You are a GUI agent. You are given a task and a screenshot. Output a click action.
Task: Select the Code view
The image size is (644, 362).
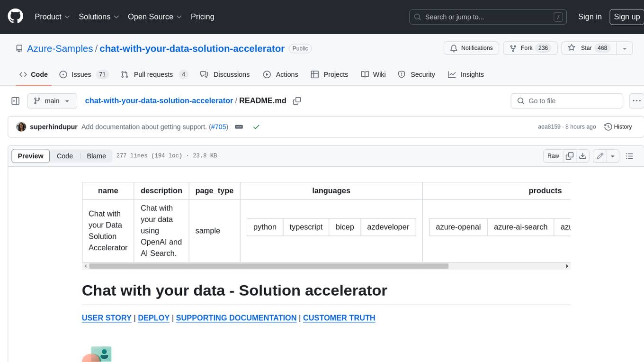click(65, 156)
